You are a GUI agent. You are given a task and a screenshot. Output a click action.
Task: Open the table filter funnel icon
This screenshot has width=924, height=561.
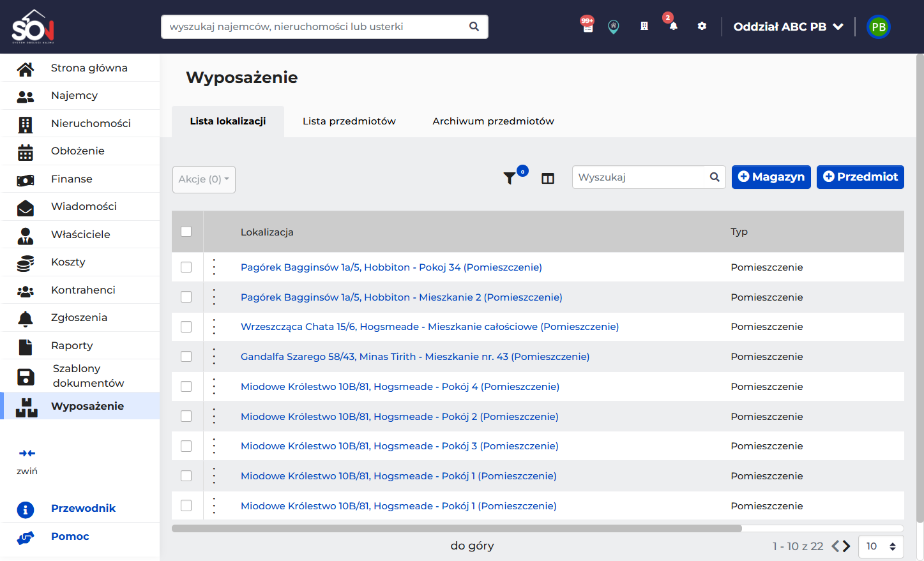[x=510, y=178]
